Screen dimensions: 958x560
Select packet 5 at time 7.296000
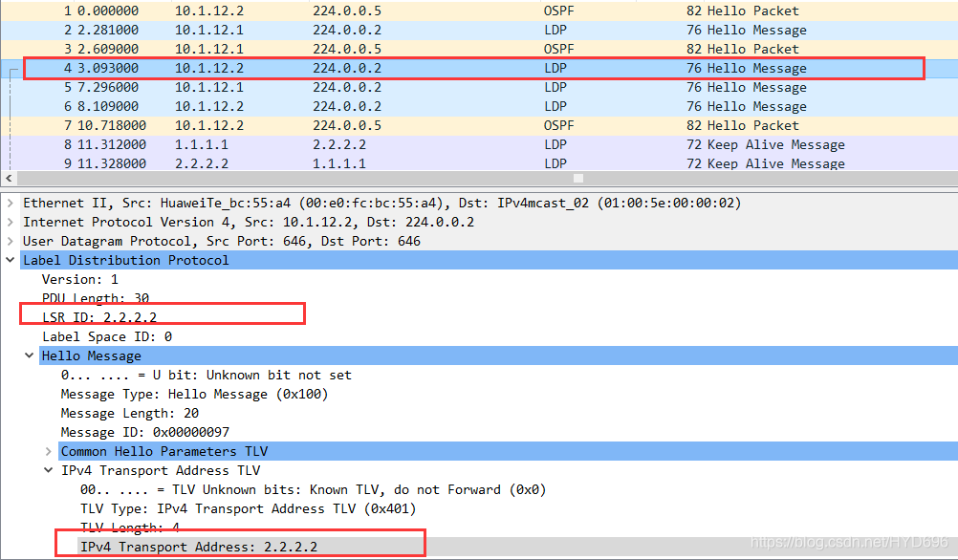(479, 87)
